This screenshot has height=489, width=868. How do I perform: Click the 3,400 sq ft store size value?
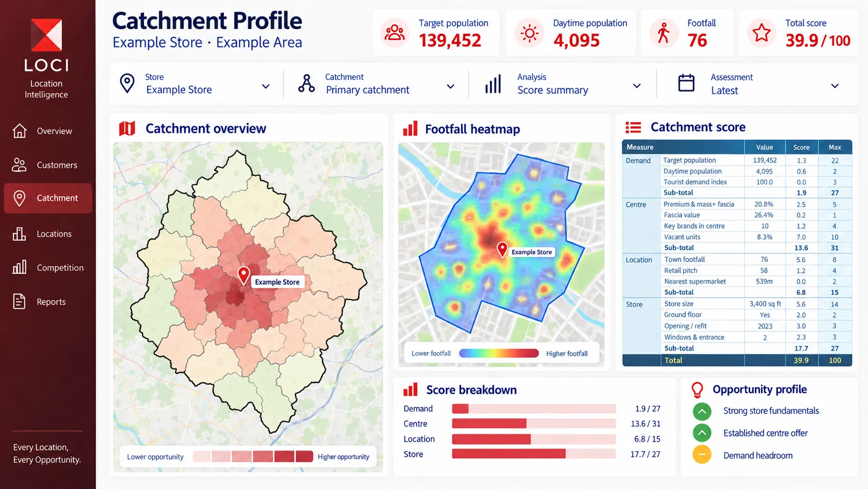(x=765, y=304)
